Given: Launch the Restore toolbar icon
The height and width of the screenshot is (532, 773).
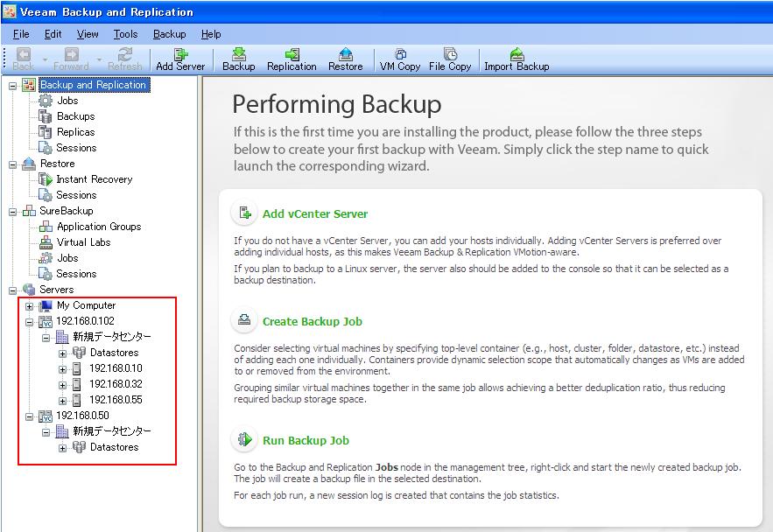Looking at the screenshot, I should click(x=346, y=53).
